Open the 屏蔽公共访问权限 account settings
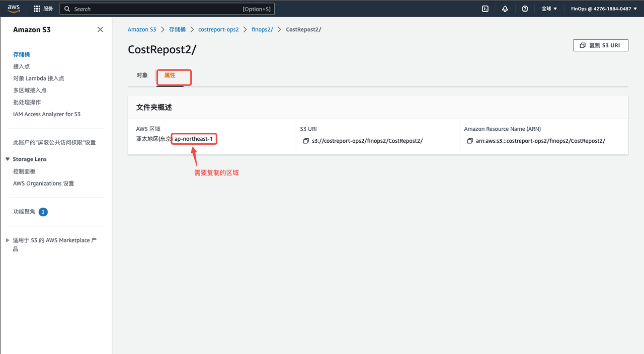 pyautogui.click(x=54, y=142)
